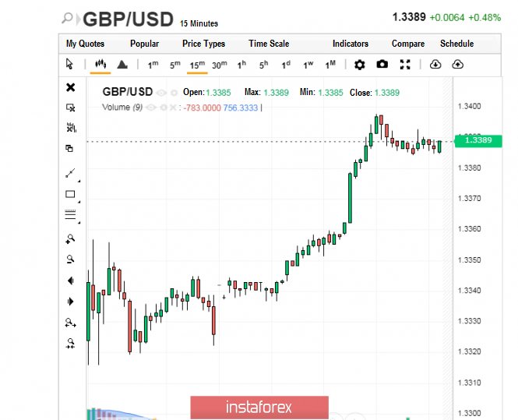The image size is (518, 420).
Task: Click the 15 Minutes timeframe caption
Action: 199,23
